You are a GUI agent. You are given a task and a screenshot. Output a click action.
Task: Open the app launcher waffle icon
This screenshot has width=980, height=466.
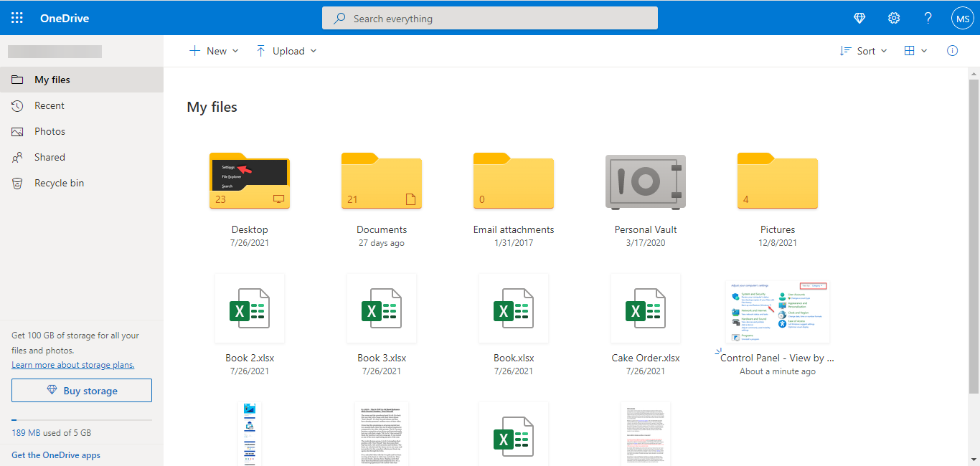click(x=17, y=18)
